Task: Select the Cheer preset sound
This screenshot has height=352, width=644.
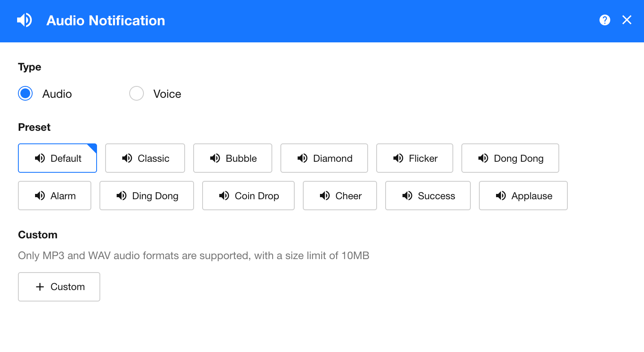Action: pos(340,196)
